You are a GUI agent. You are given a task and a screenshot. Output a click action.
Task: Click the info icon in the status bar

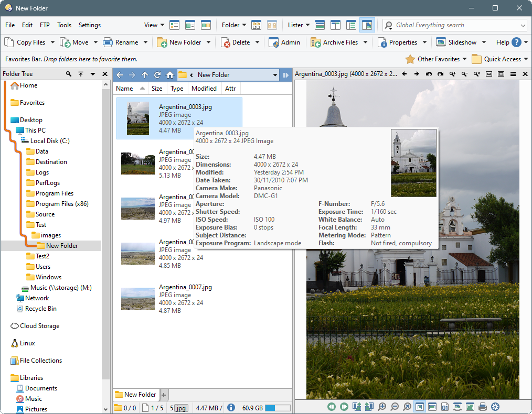coord(231,408)
